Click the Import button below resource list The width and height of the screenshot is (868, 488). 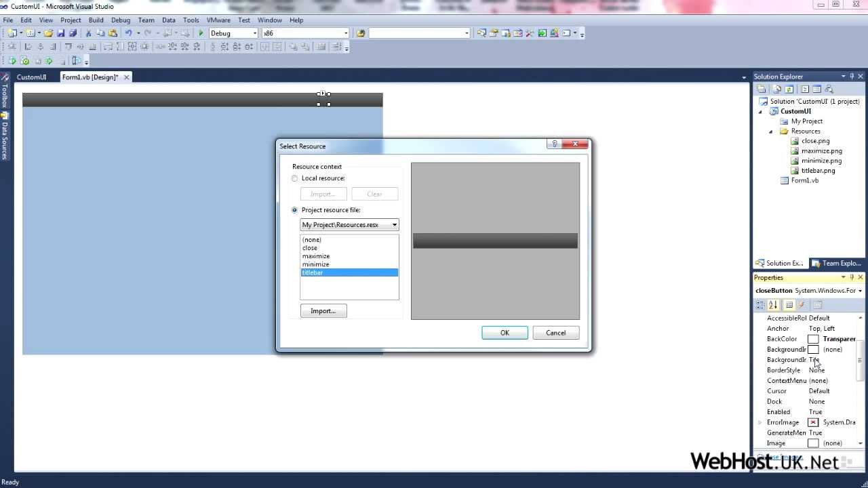[323, 311]
